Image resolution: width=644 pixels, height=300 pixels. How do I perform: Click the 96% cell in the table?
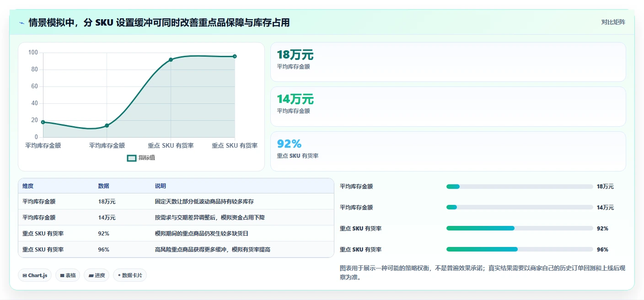104,250
